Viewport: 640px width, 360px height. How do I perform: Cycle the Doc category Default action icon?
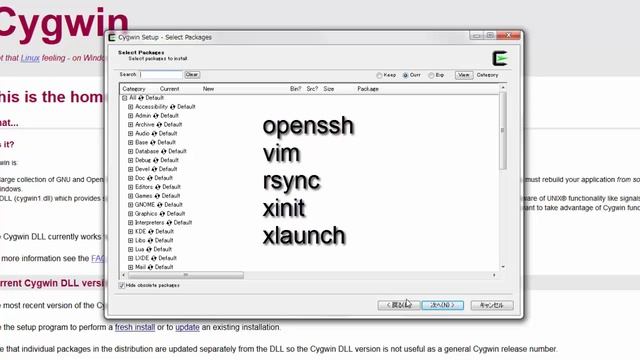(150, 178)
